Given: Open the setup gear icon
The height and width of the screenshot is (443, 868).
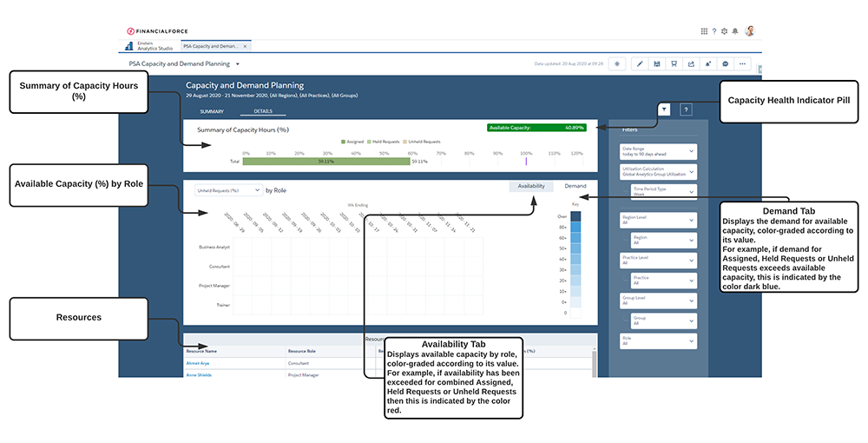Looking at the screenshot, I should (725, 31).
